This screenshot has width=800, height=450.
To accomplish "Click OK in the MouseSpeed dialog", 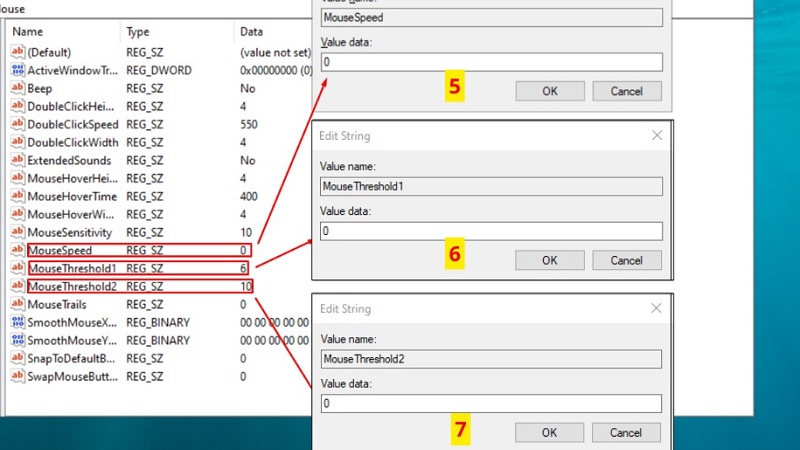I will tap(549, 91).
